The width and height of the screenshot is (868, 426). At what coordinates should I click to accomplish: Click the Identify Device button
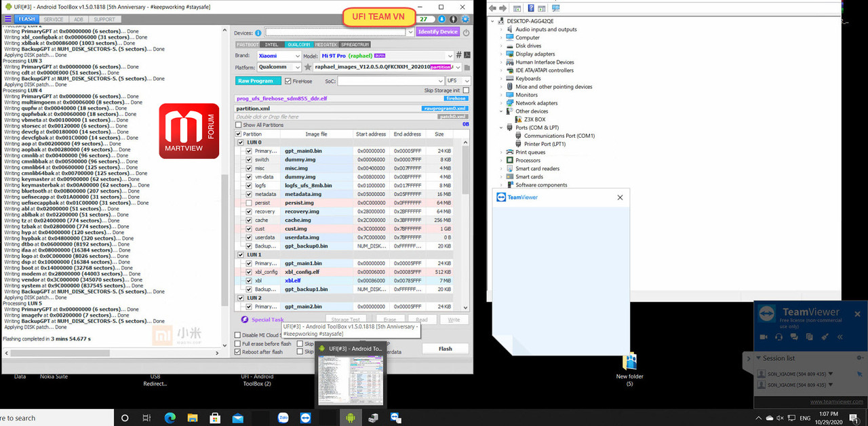pyautogui.click(x=438, y=32)
